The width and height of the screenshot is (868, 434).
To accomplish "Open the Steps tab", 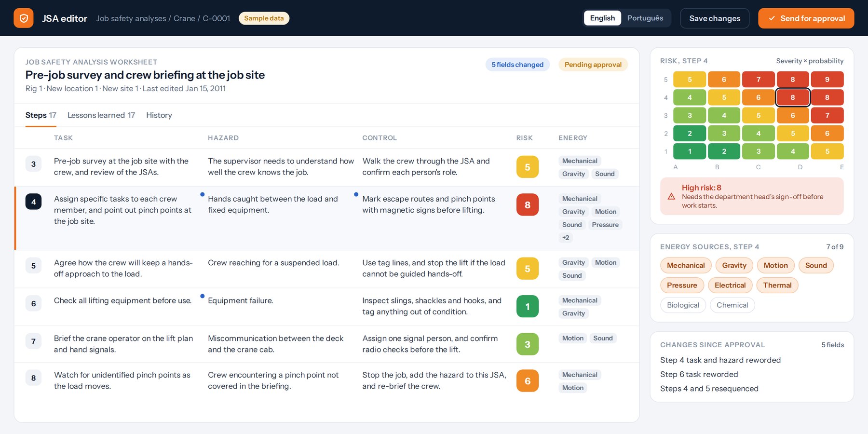I will tap(41, 115).
